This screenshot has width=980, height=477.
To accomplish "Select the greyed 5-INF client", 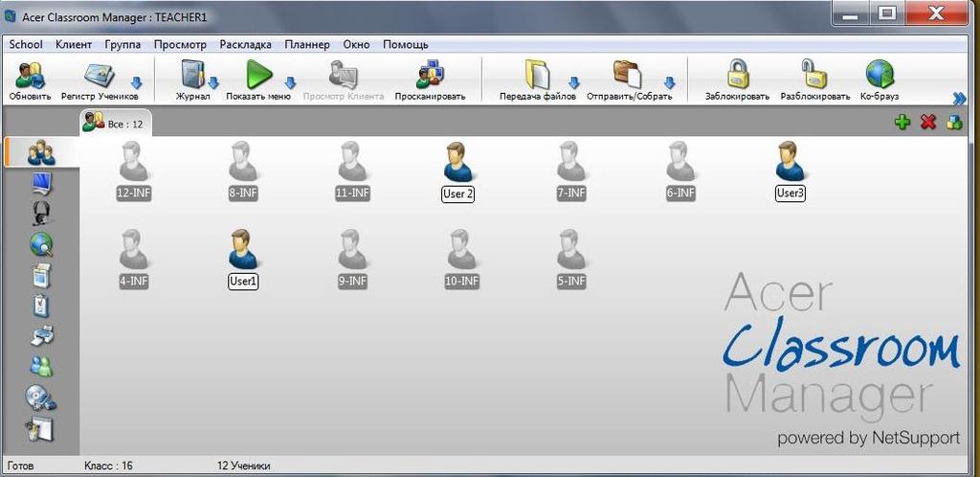I will tap(571, 249).
